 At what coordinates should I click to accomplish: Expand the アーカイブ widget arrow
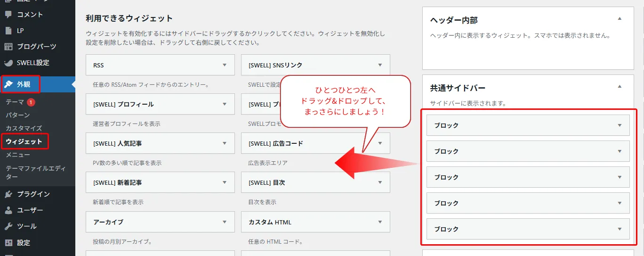225,222
